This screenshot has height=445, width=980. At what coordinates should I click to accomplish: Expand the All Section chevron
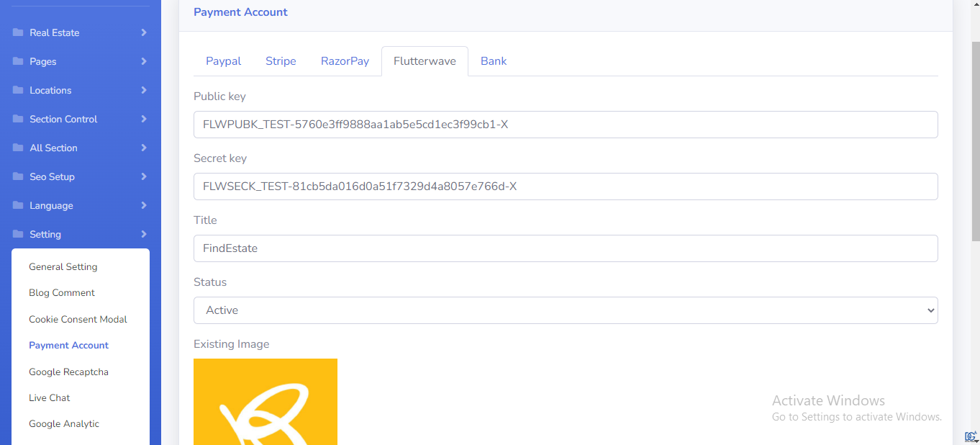coord(144,148)
